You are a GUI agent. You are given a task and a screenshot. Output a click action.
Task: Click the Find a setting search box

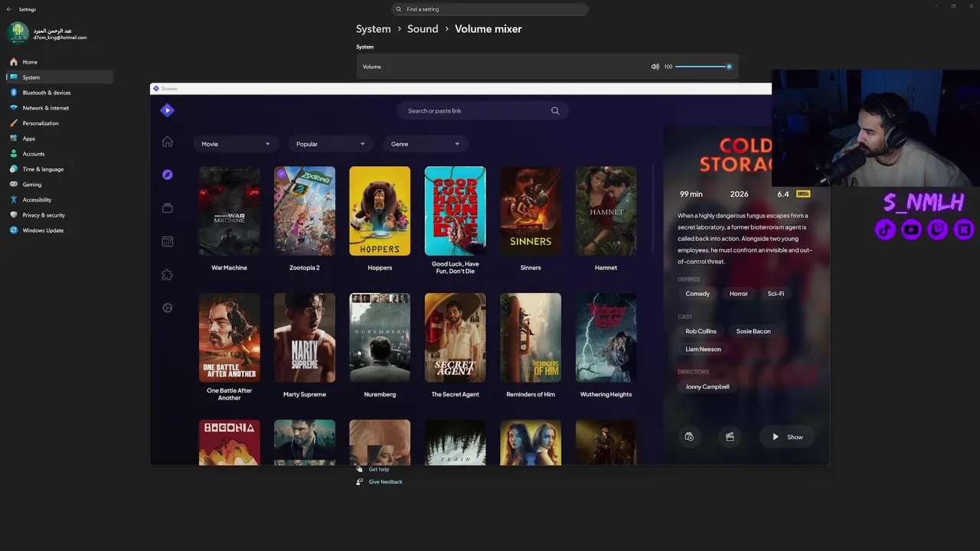tap(490, 9)
